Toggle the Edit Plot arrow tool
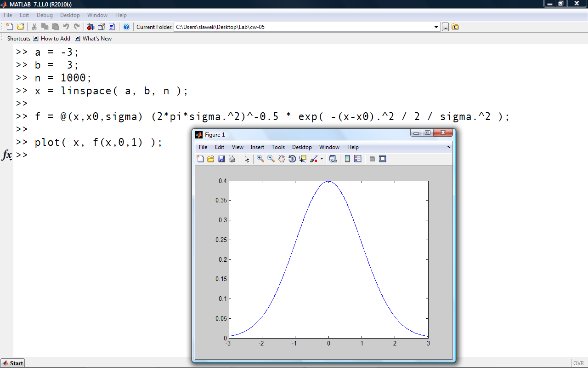The width and height of the screenshot is (588, 368). pos(247,159)
